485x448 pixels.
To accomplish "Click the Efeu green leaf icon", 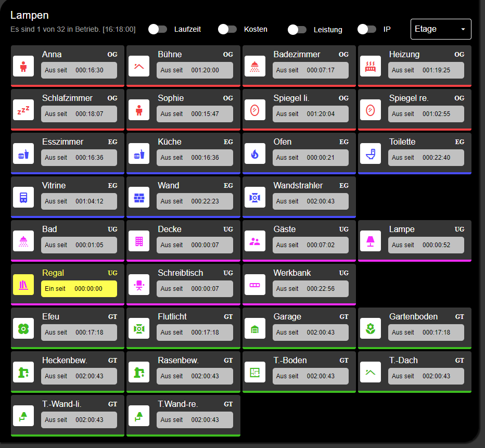I will point(23,328).
